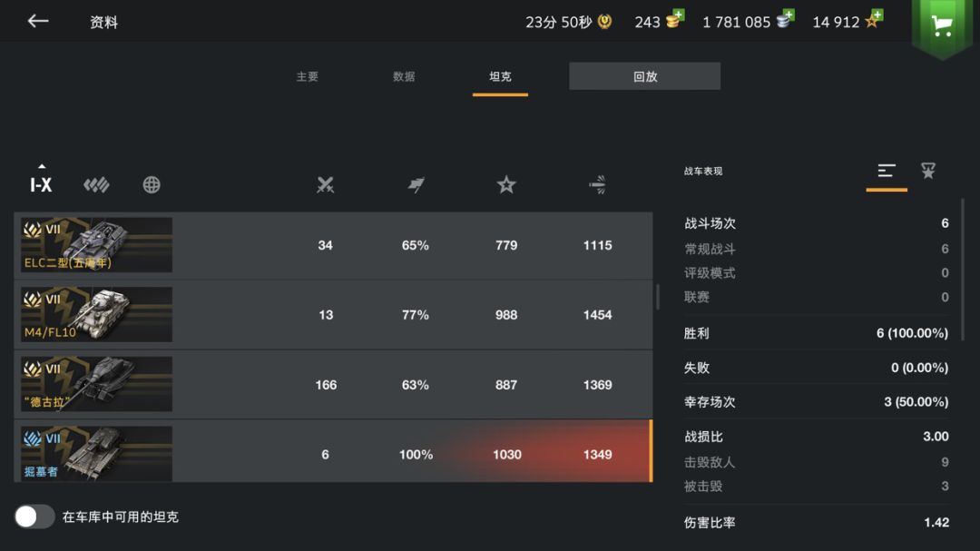
Task: Sort tanks by battles (crossed swords icon)
Action: coord(325,185)
